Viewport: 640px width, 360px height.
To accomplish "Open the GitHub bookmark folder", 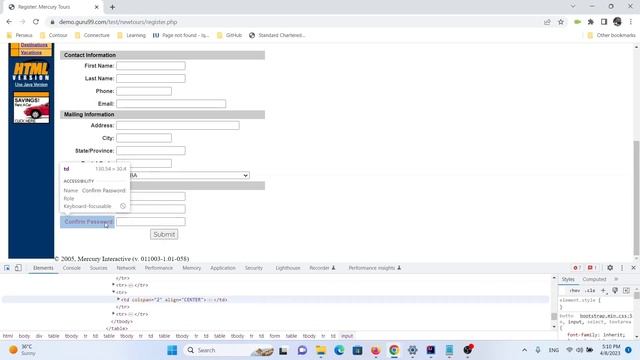I will pos(229,35).
